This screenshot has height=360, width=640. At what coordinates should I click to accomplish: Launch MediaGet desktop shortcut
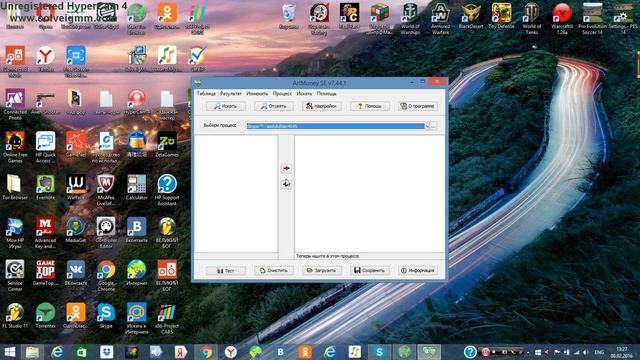coord(76,230)
